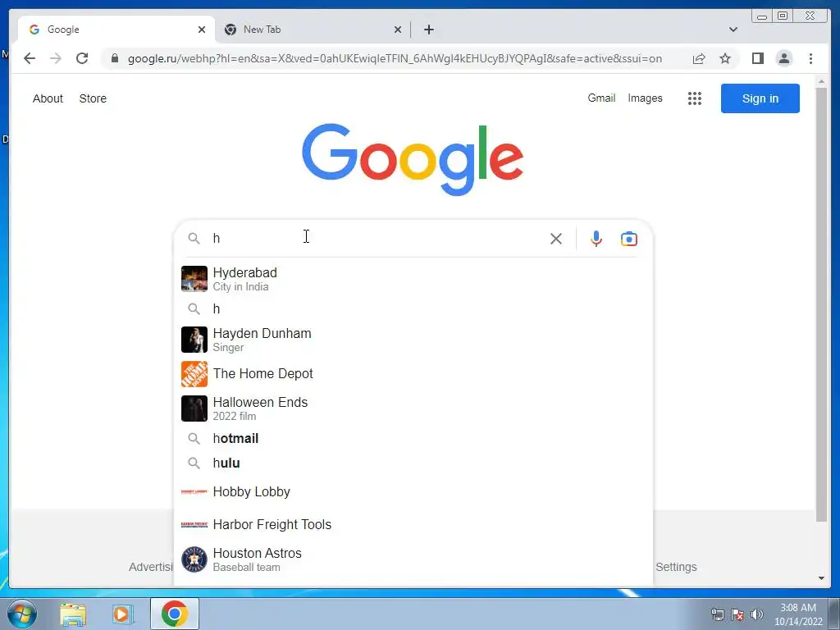This screenshot has height=630, width=840.
Task: Close the New Tab tab
Action: 398,30
